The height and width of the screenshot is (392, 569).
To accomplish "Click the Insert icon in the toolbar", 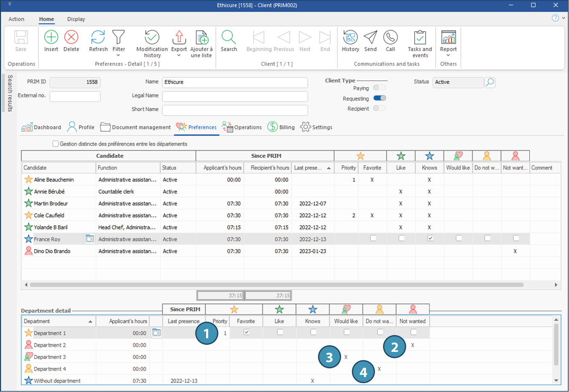I will pos(51,37).
